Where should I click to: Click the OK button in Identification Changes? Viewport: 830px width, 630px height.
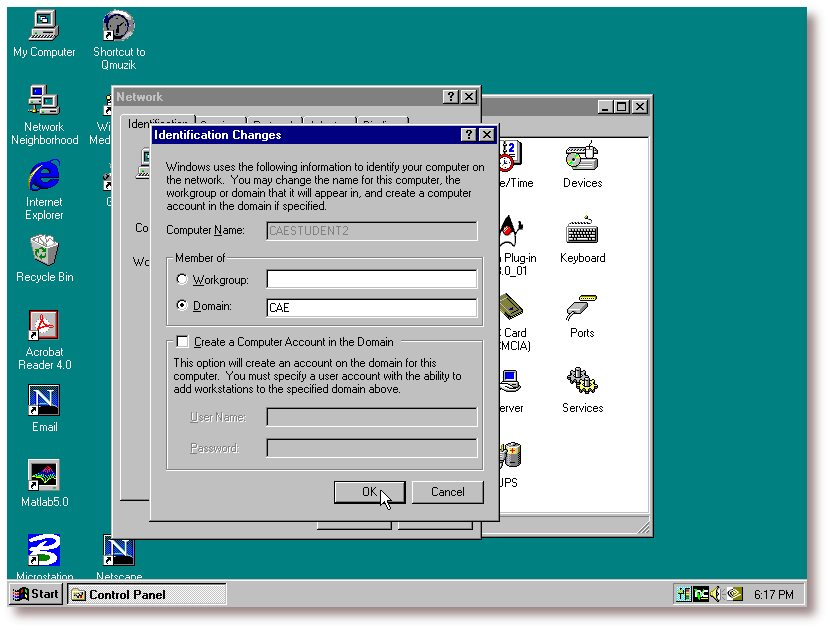[369, 492]
